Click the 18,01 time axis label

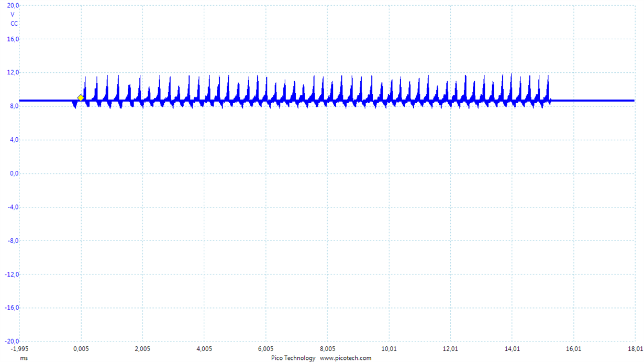(635, 348)
